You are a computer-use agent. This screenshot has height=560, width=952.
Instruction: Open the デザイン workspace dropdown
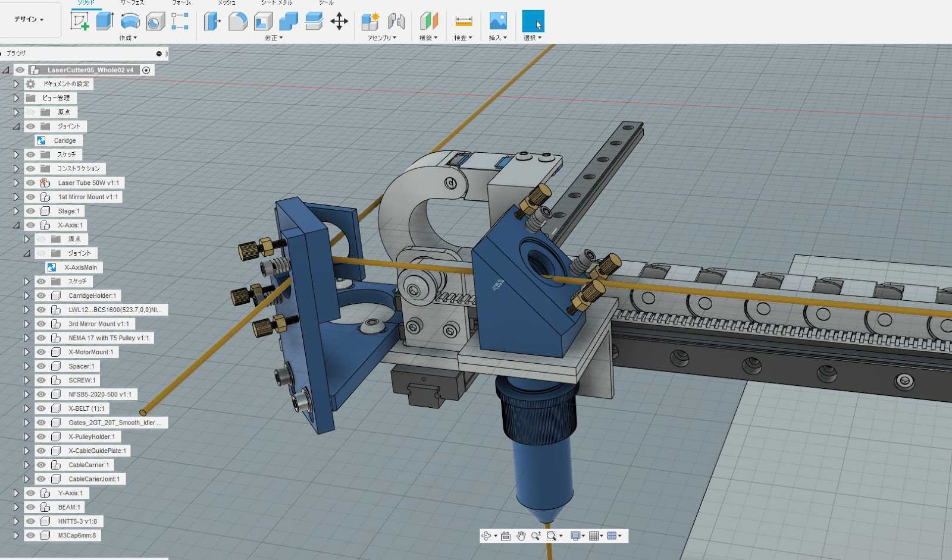point(29,20)
